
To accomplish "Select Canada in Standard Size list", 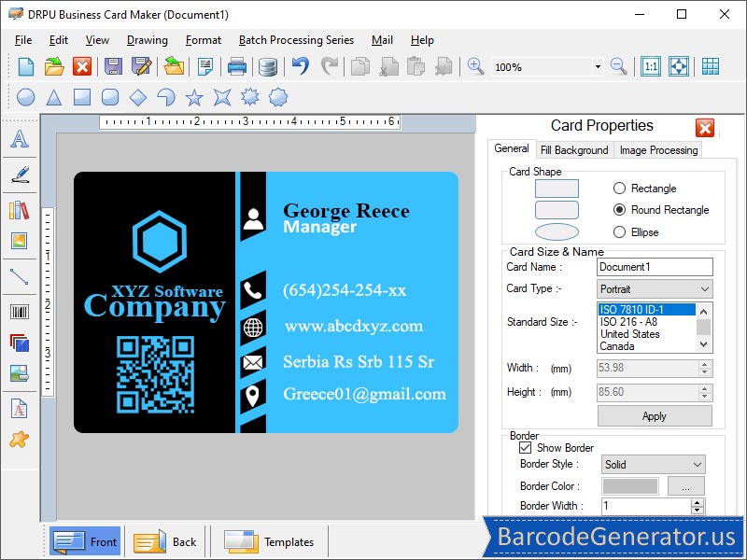I will 617,346.
